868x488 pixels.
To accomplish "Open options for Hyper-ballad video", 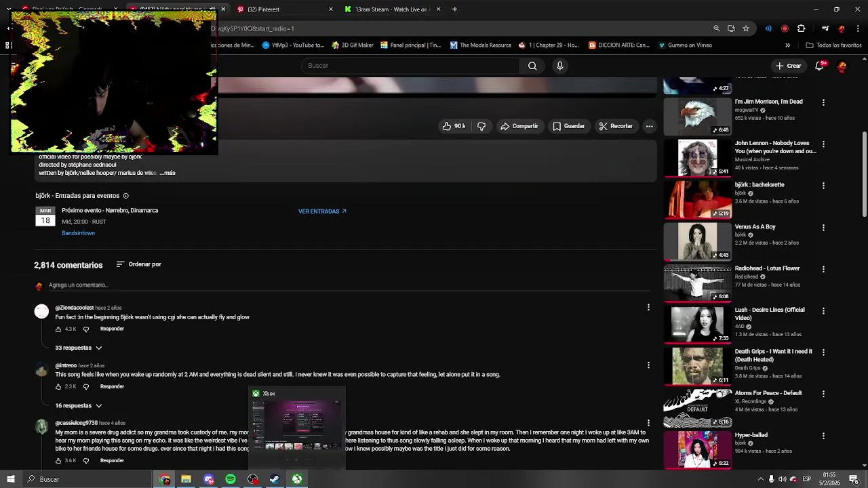I will click(823, 436).
